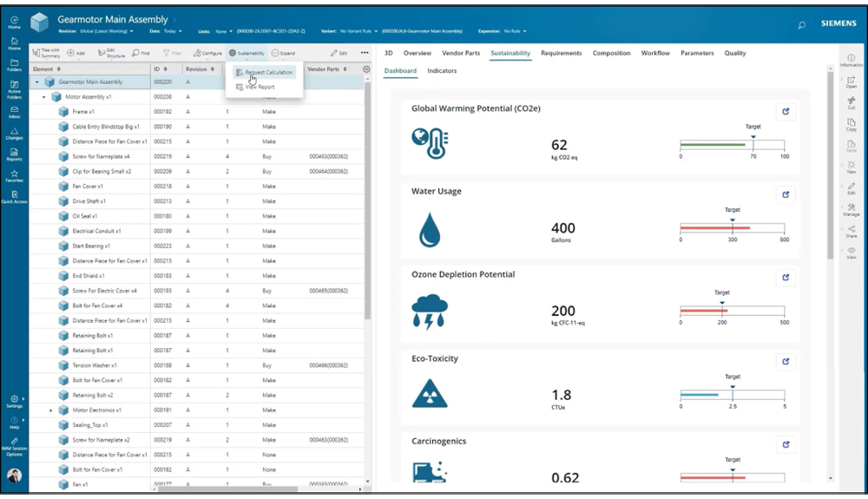Image resolution: width=868 pixels, height=499 pixels.
Task: Expand the Motor Electronics x1 node
Action: 51,410
